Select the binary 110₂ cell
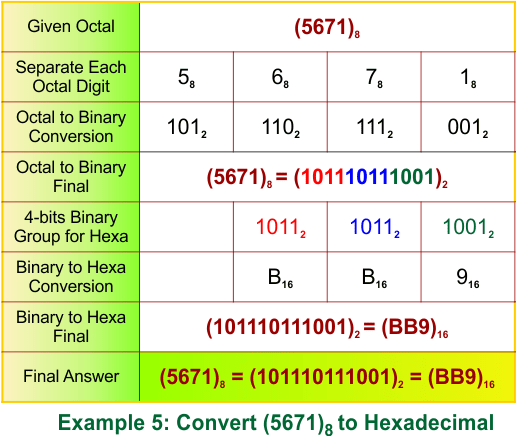 click(x=281, y=128)
